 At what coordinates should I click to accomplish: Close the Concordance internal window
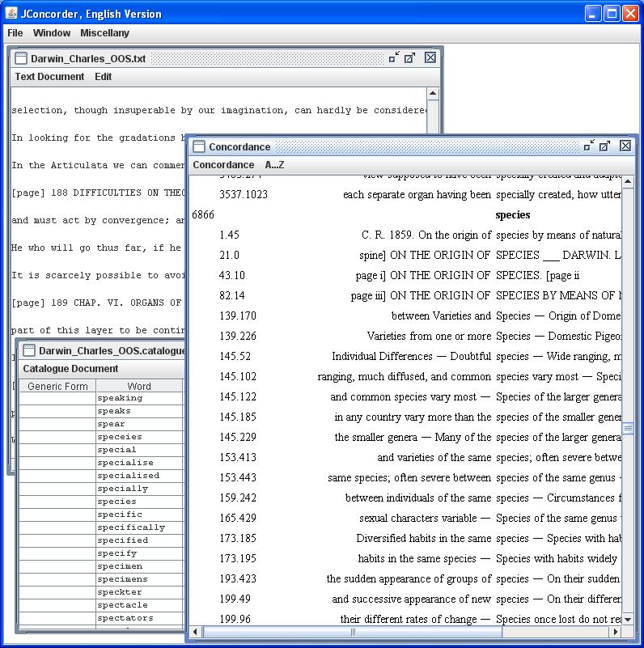point(625,146)
